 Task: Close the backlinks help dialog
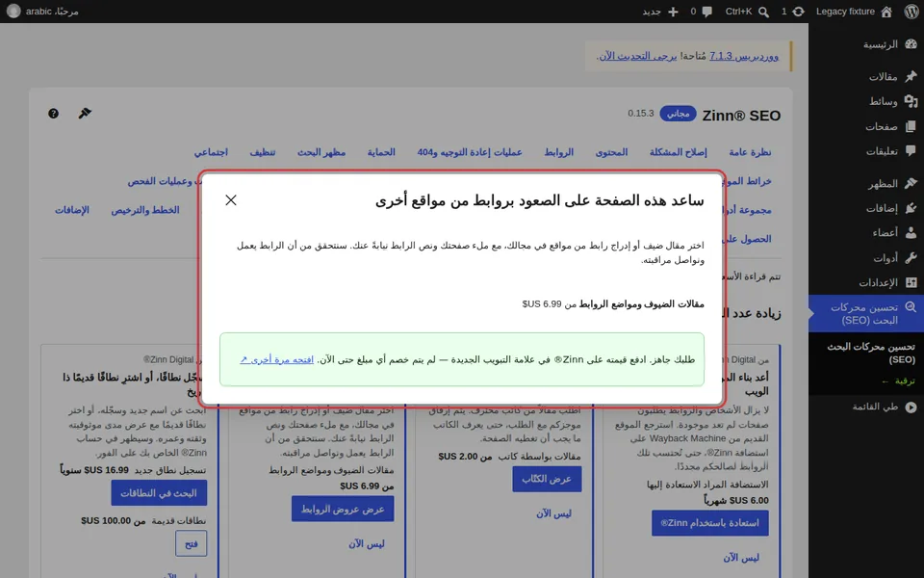click(x=231, y=200)
